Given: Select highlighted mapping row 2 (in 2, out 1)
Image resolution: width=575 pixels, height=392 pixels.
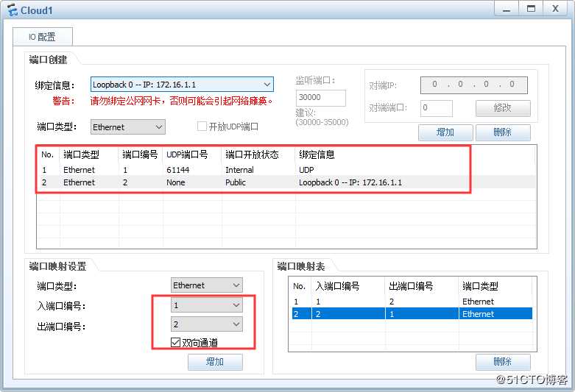Looking at the screenshot, I should (x=412, y=314).
